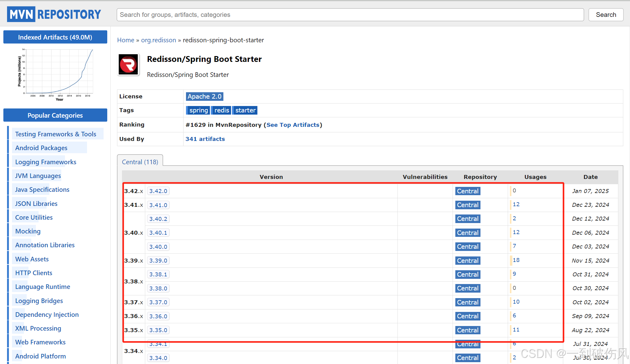Navigate to Home breadcrumb
Viewport: 630px width, 364px height.
point(126,40)
